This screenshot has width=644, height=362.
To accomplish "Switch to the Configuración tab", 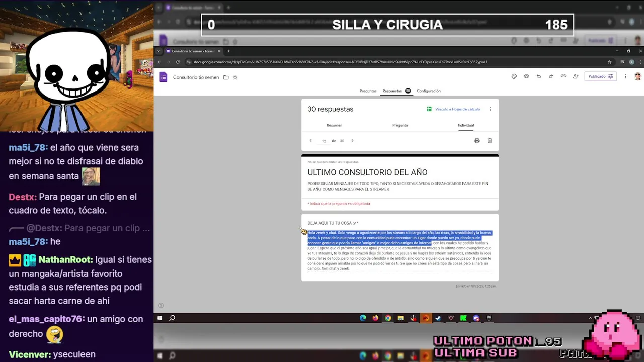I will pyautogui.click(x=429, y=91).
